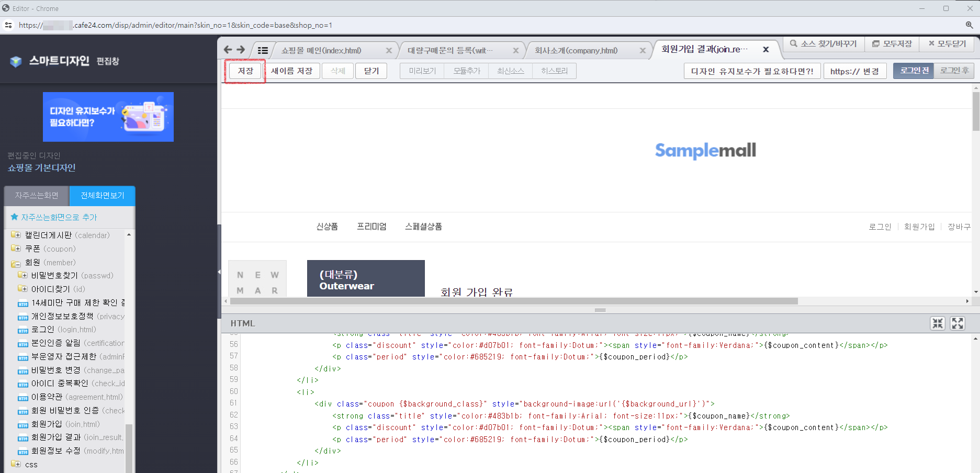
Task: Click 모듈추가 toolbar item
Action: point(467,71)
